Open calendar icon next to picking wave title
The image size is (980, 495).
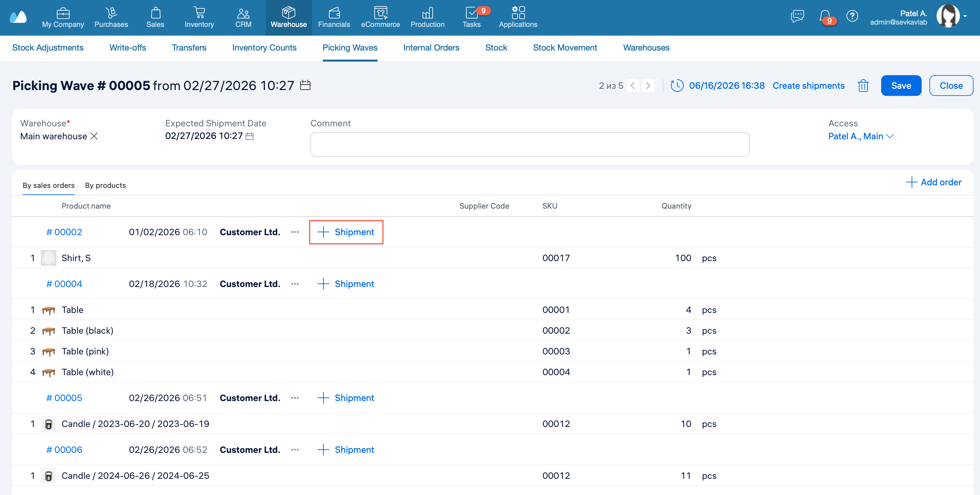(x=305, y=85)
